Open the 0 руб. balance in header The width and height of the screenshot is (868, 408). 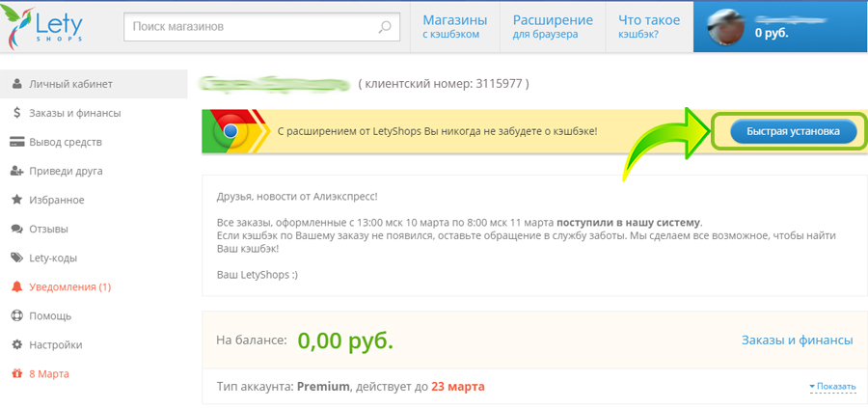point(772,33)
